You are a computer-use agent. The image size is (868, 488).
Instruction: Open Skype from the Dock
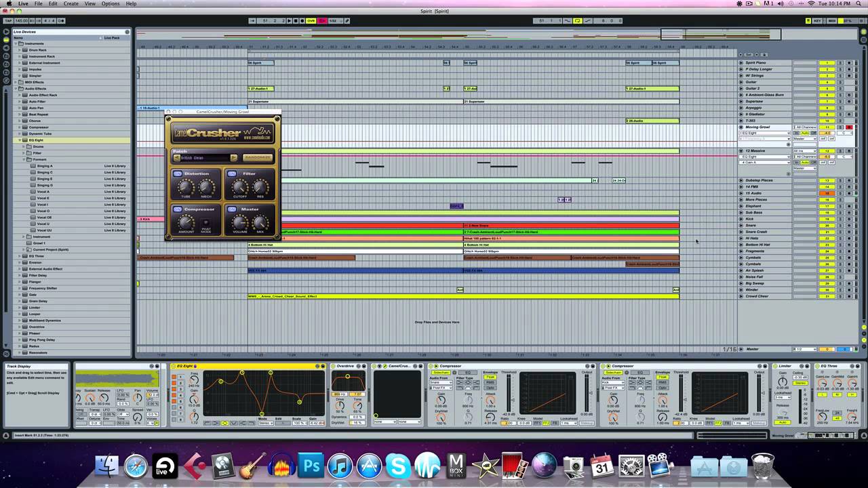(x=398, y=466)
